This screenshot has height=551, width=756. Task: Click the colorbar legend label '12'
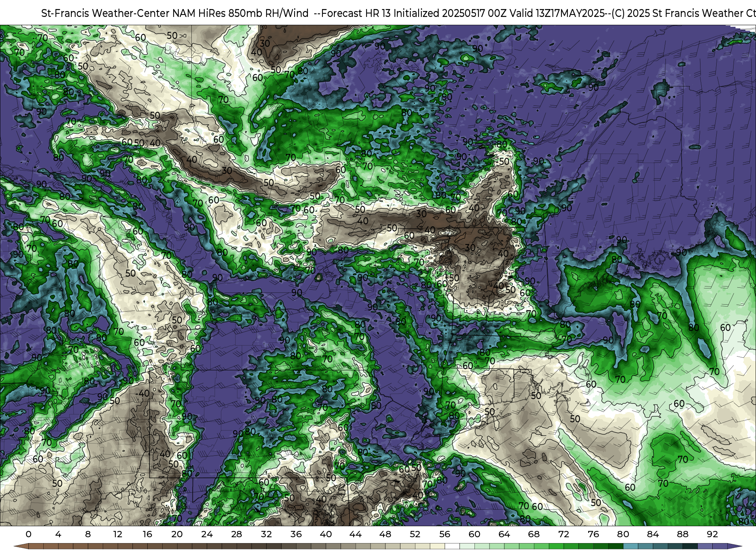tap(117, 534)
